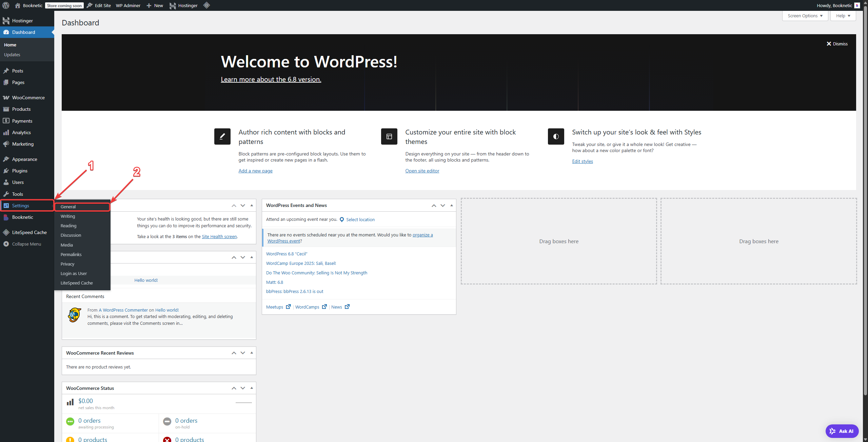Click the WordPress logo in admin bar
The width and height of the screenshot is (868, 442).
pos(6,5)
